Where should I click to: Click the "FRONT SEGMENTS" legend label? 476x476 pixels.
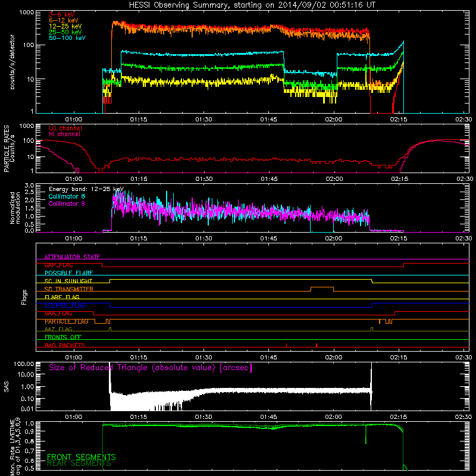tap(82, 457)
